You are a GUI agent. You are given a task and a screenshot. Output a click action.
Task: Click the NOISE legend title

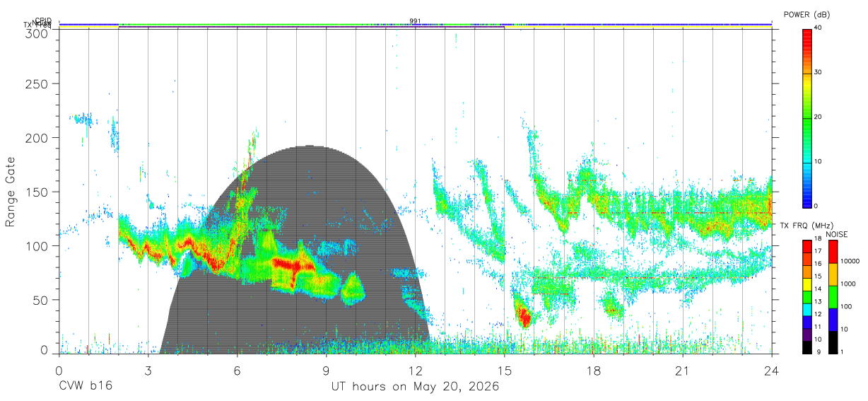tap(837, 234)
